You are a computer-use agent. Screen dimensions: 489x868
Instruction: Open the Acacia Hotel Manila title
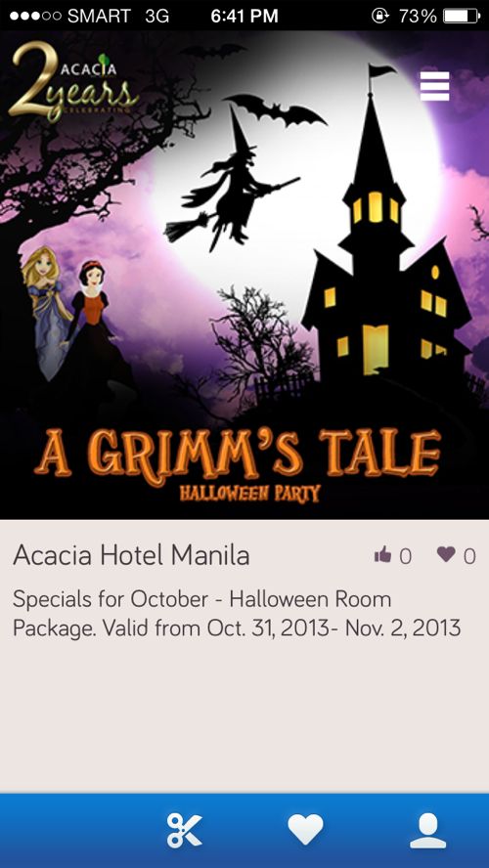[131, 555]
